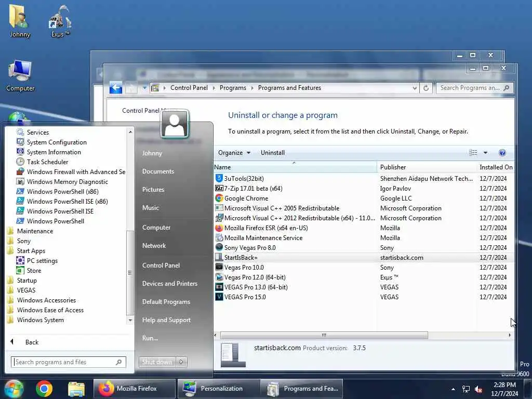Screen dimensions: 532x399
Task: Open the address bar history dropdown
Action: (x=414, y=88)
